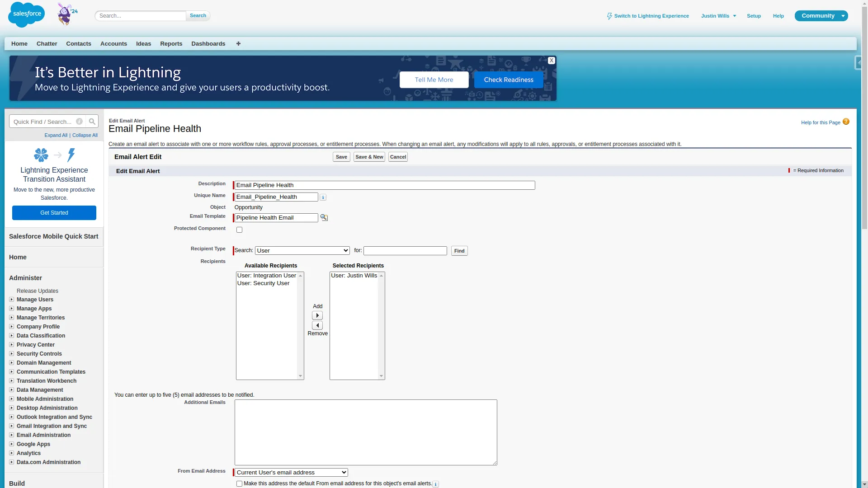Expand the Email Administration tree node
The height and width of the screenshot is (488, 868).
pyautogui.click(x=11, y=435)
